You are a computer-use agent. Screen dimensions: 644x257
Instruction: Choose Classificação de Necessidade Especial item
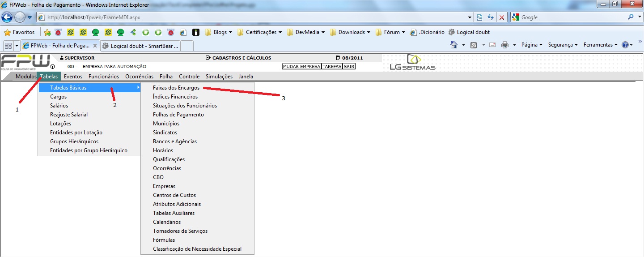(x=197, y=249)
